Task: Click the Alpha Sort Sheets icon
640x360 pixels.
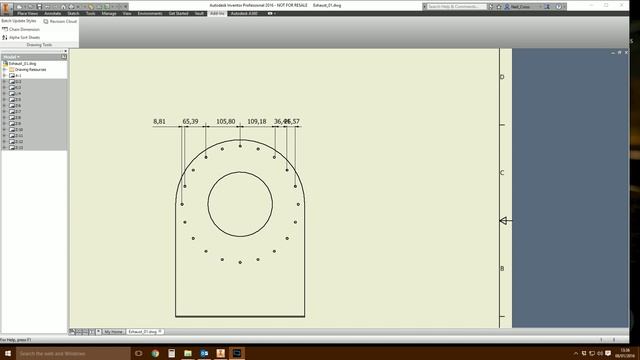Action: (x=5, y=37)
